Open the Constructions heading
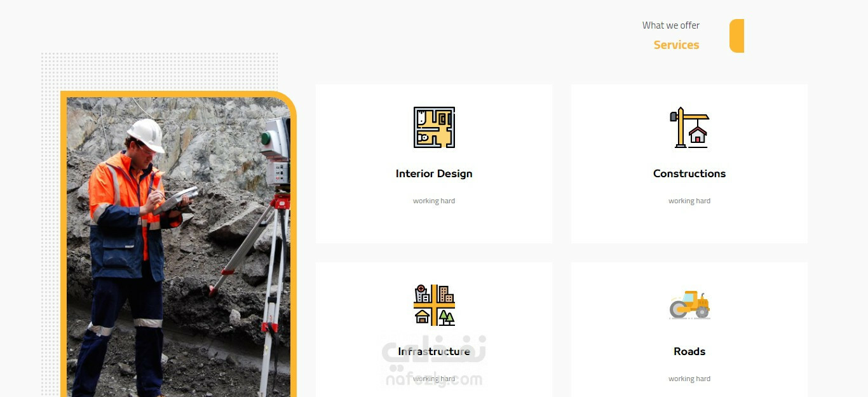The height and width of the screenshot is (397, 868). pos(689,173)
